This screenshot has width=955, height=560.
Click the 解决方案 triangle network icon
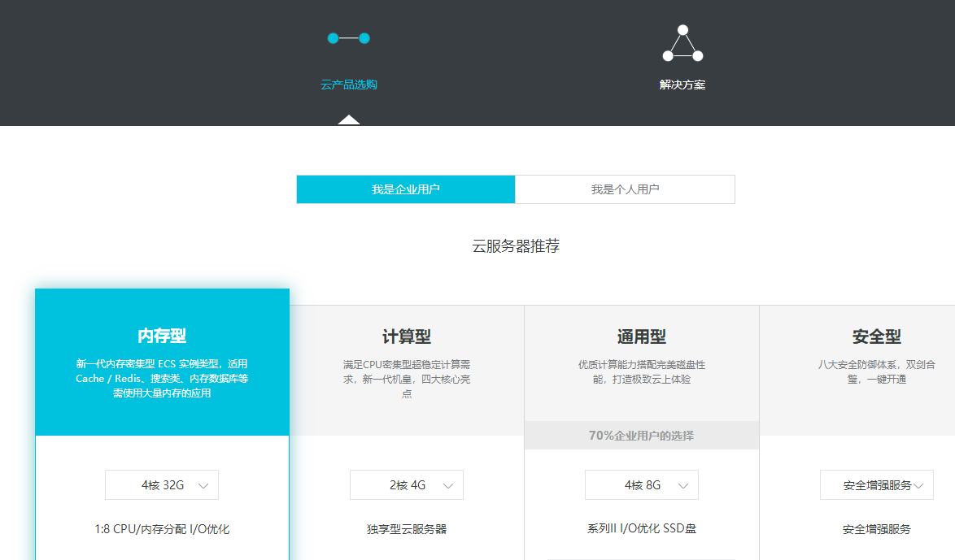click(x=682, y=43)
